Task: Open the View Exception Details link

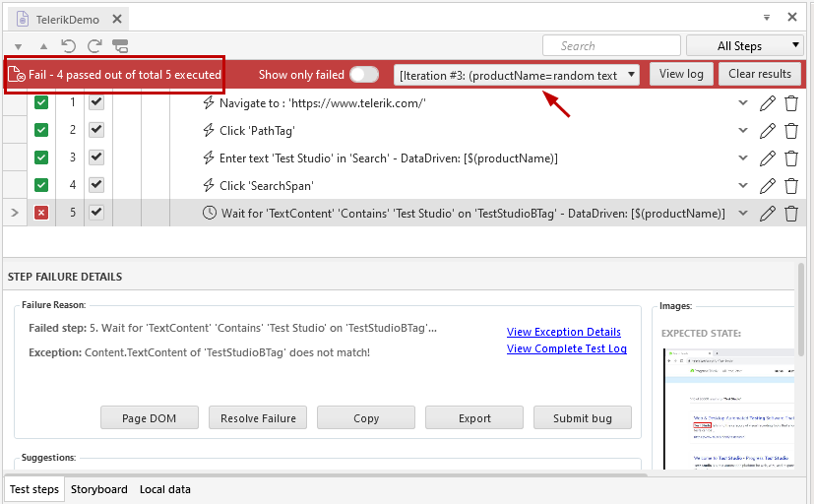Action: coord(564,332)
